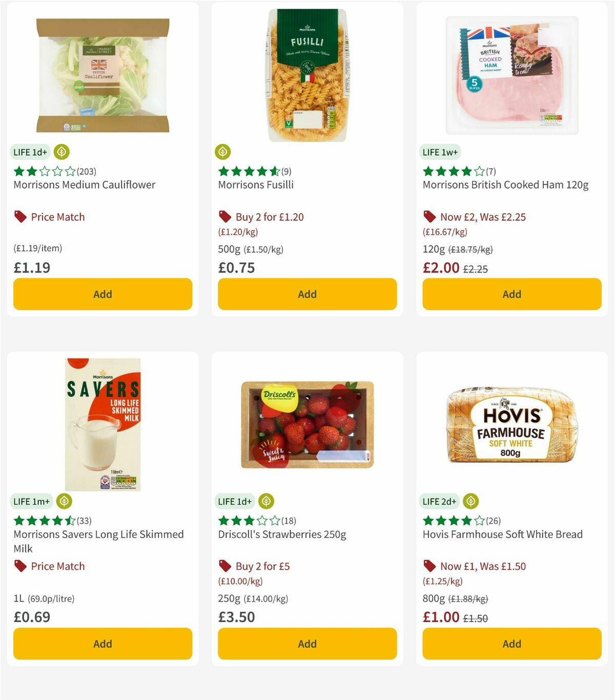Click the green leaf icon beside Morrisons Medium Cauliflower
Viewport: 615px width, 700px height.
click(61, 152)
